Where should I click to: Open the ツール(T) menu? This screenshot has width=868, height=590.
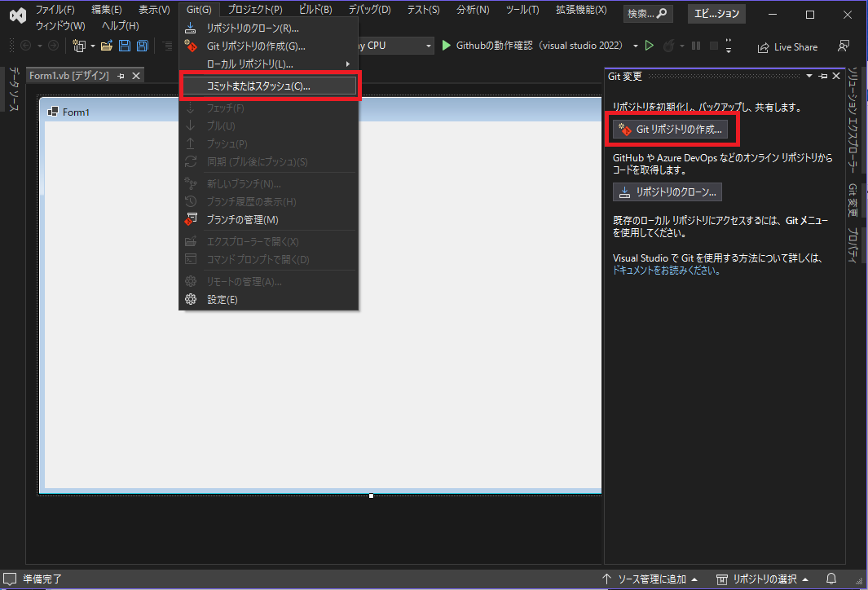coord(522,9)
